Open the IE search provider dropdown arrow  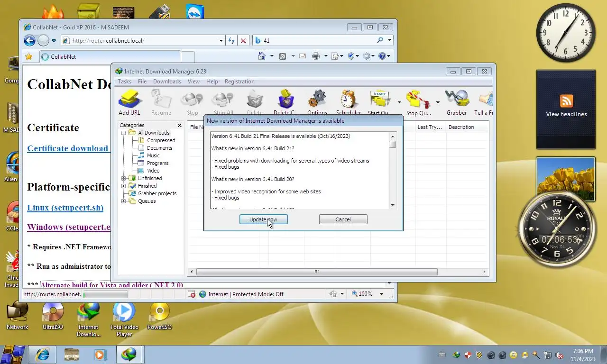[x=389, y=41]
